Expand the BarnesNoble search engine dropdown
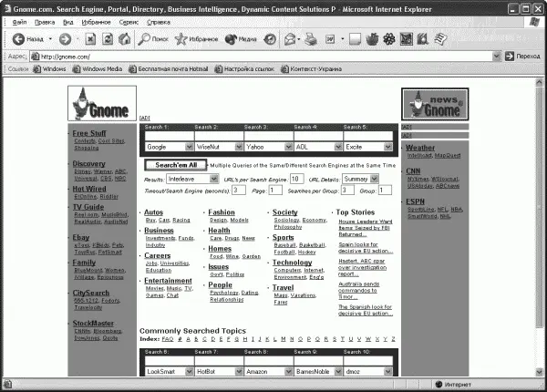547x392 pixels. (x=338, y=371)
